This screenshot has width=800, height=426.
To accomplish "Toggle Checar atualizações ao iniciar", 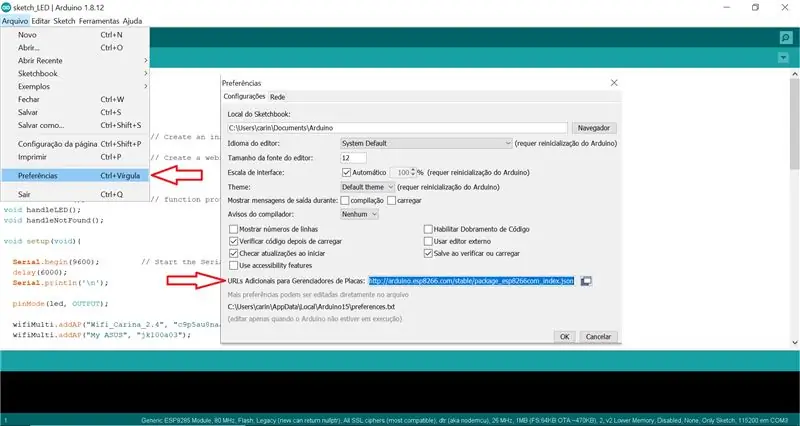I will click(x=233, y=253).
